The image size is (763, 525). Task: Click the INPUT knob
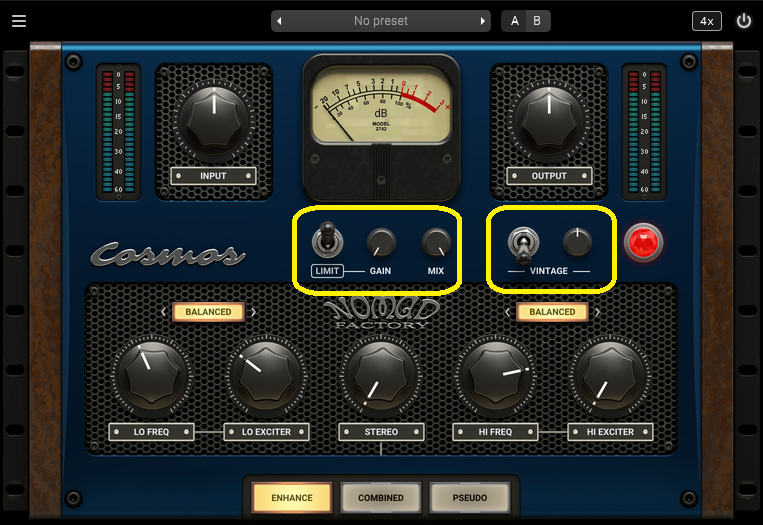(x=214, y=120)
